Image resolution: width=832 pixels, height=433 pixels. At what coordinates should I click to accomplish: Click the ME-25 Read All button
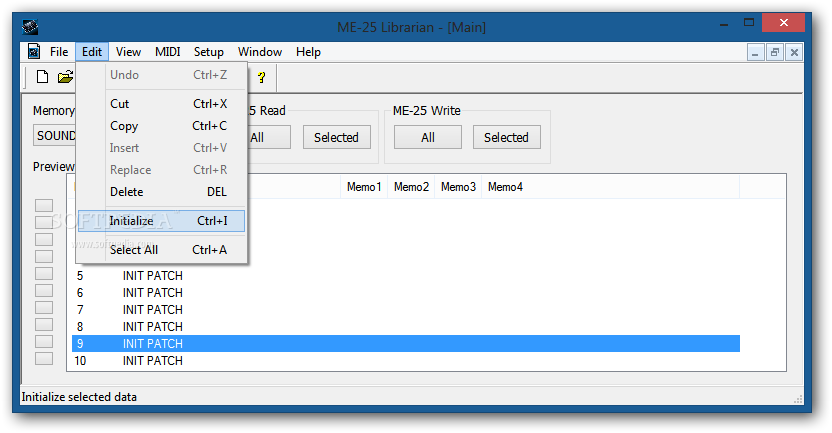tap(269, 137)
